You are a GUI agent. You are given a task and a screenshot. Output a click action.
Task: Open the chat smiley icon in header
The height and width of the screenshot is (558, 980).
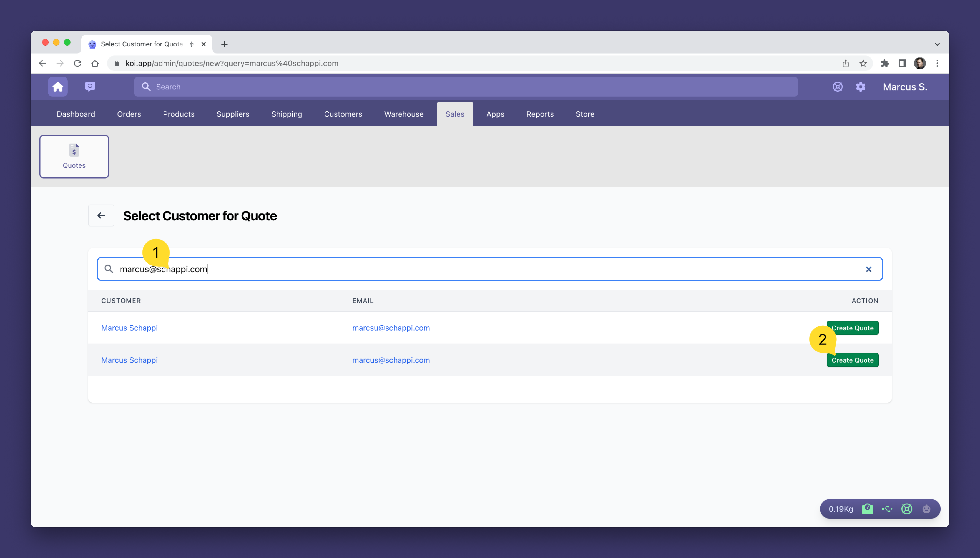pyautogui.click(x=90, y=86)
